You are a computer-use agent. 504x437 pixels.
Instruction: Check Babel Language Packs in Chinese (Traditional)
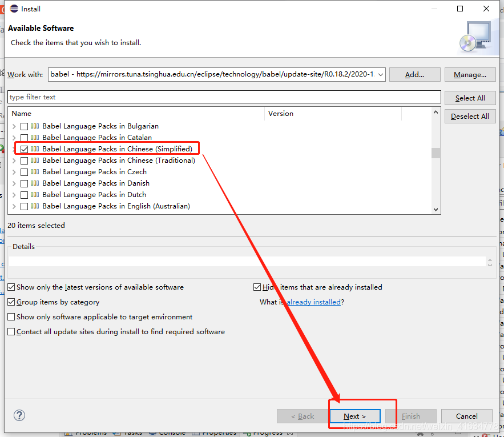point(24,161)
